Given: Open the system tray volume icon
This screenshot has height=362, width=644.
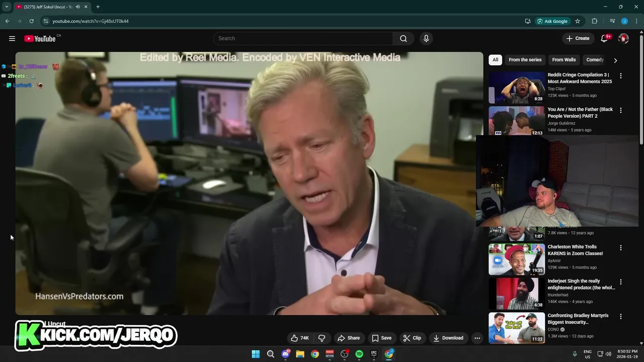Looking at the screenshot, I should [608, 354].
